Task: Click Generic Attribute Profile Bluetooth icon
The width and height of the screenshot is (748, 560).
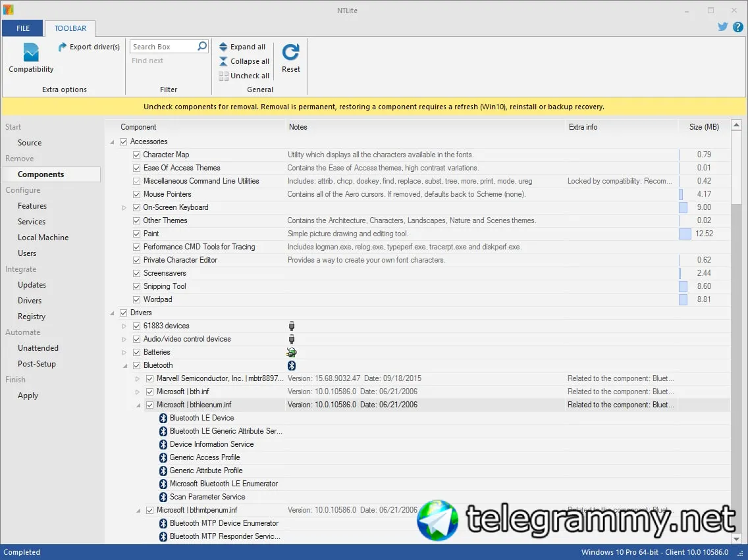Action: click(163, 471)
